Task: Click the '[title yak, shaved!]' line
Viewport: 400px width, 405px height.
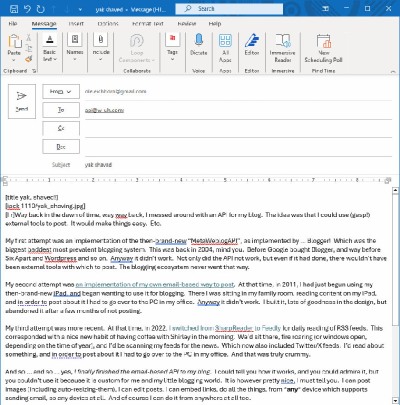Action: [x=32, y=197]
